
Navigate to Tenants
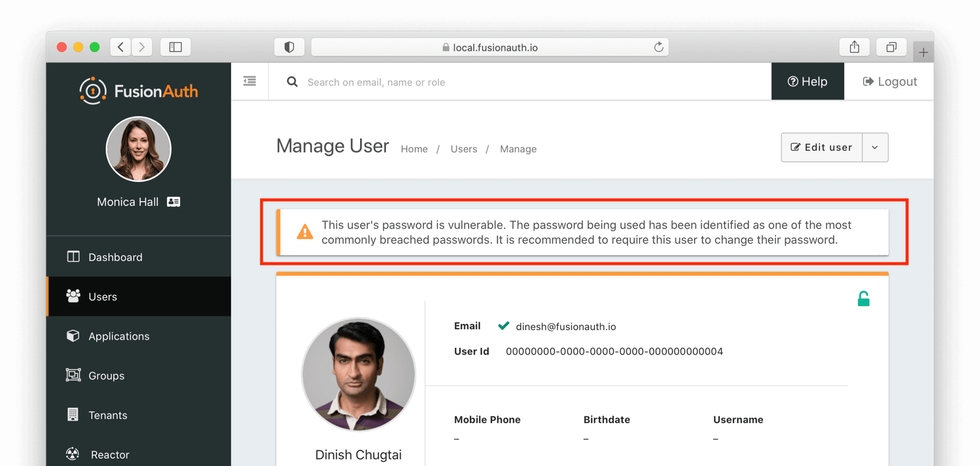(x=139, y=415)
